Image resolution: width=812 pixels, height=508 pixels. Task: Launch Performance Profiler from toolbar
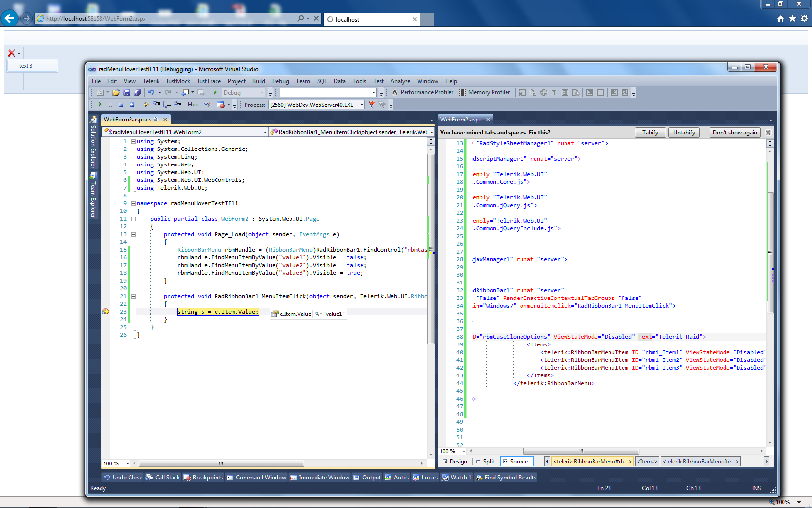coord(423,92)
